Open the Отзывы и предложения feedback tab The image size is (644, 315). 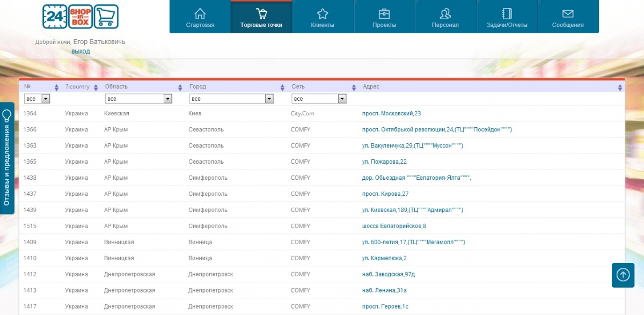coord(7,158)
